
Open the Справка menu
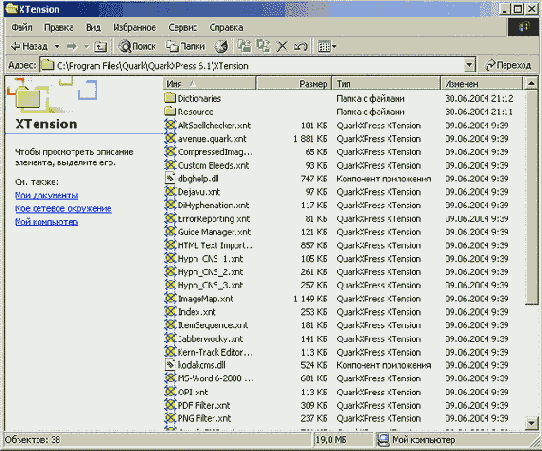[226, 27]
